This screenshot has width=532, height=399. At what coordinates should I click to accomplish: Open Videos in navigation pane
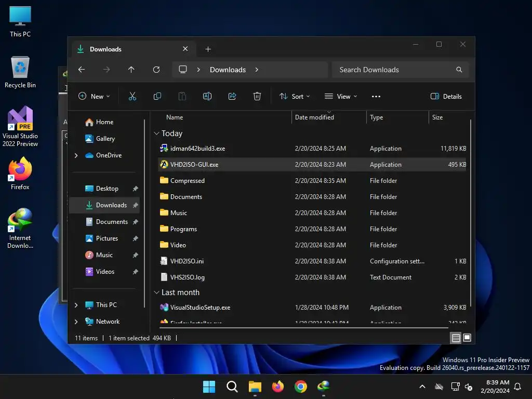point(105,271)
